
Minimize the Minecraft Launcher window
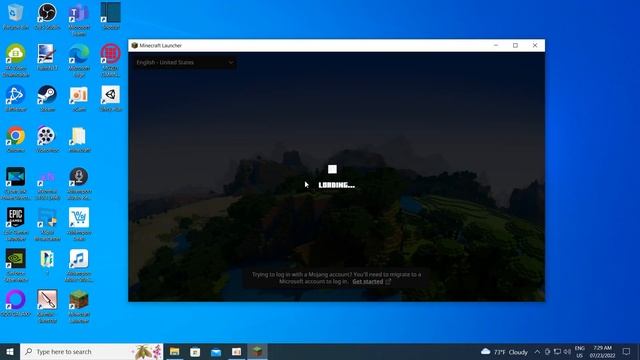pyautogui.click(x=496, y=45)
